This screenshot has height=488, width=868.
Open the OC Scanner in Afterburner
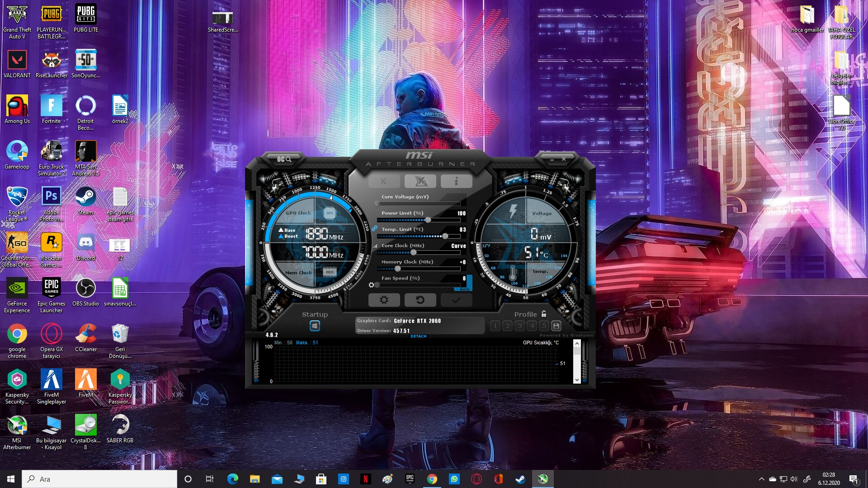284,159
